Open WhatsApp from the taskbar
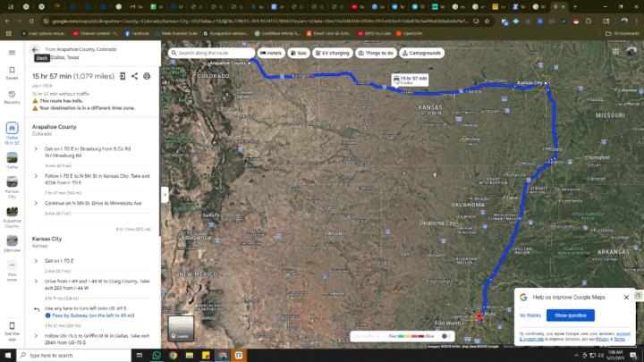Image resolution: width=644 pixels, height=362 pixels. pyautogui.click(x=157, y=355)
